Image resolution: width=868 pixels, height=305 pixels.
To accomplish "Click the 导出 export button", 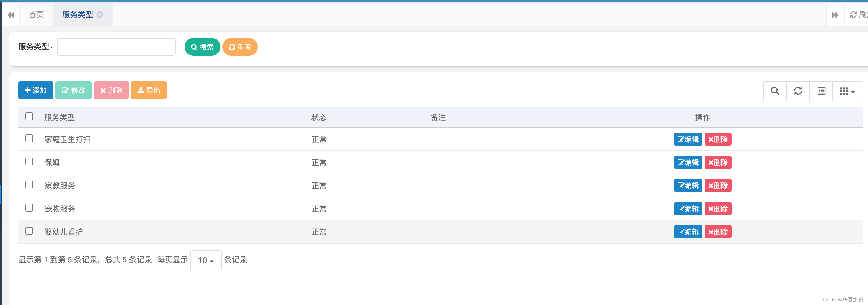I will [149, 90].
